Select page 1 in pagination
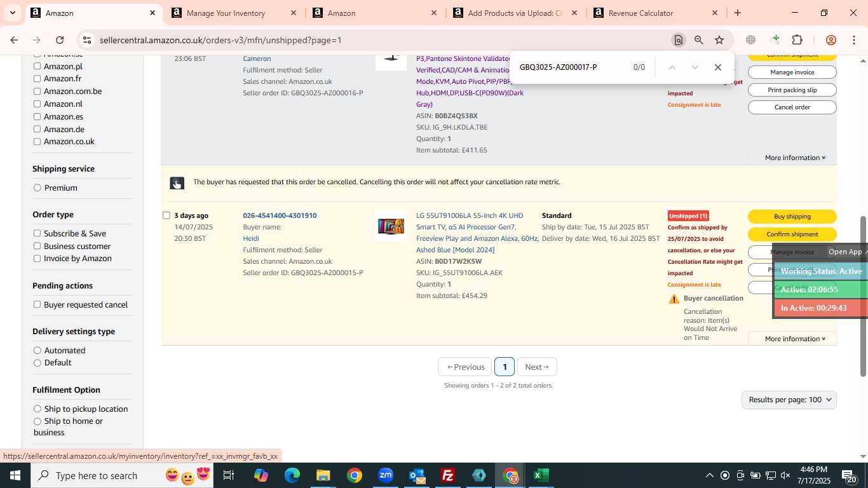Viewport: 868px width, 488px height. (505, 367)
